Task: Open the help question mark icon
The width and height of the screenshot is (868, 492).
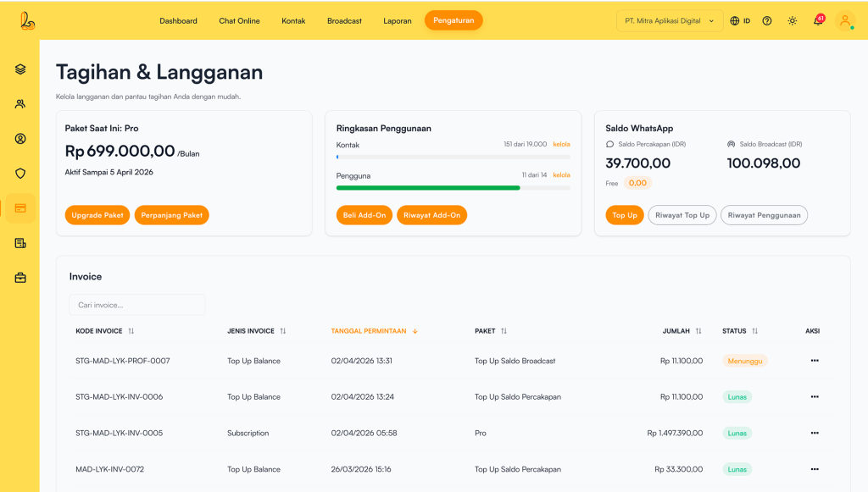Action: tap(767, 21)
